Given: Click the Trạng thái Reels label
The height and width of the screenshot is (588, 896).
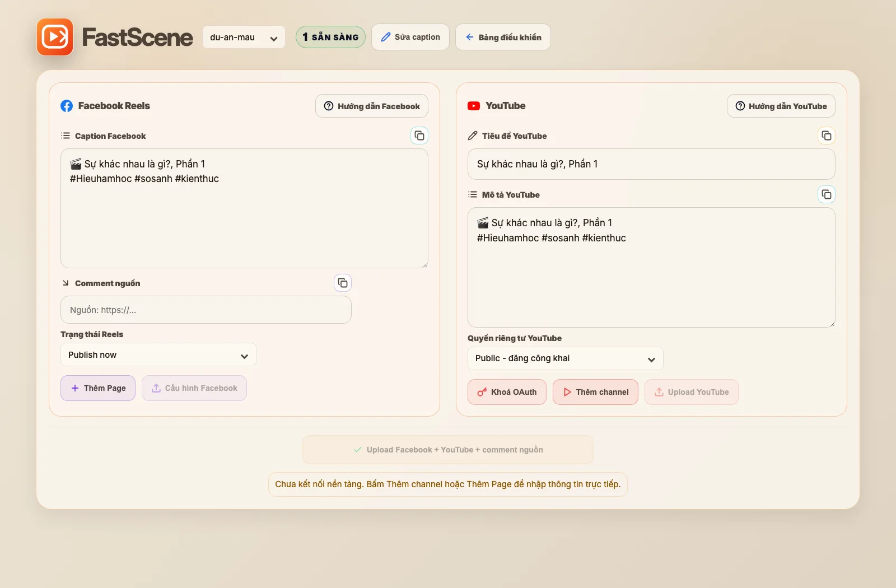Looking at the screenshot, I should 92,334.
